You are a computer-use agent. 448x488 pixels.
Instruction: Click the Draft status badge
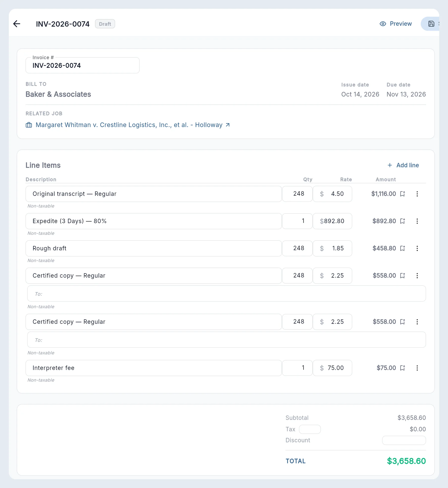point(105,24)
